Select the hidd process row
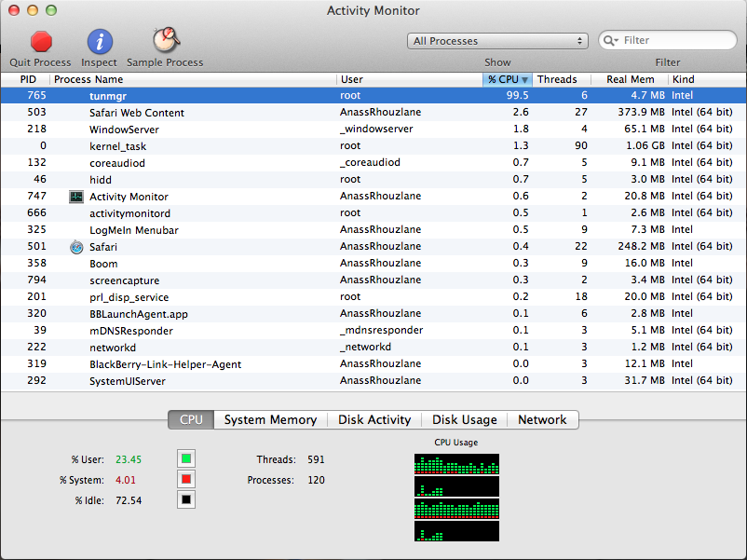Image resolution: width=747 pixels, height=560 pixels. pyautogui.click(x=373, y=179)
